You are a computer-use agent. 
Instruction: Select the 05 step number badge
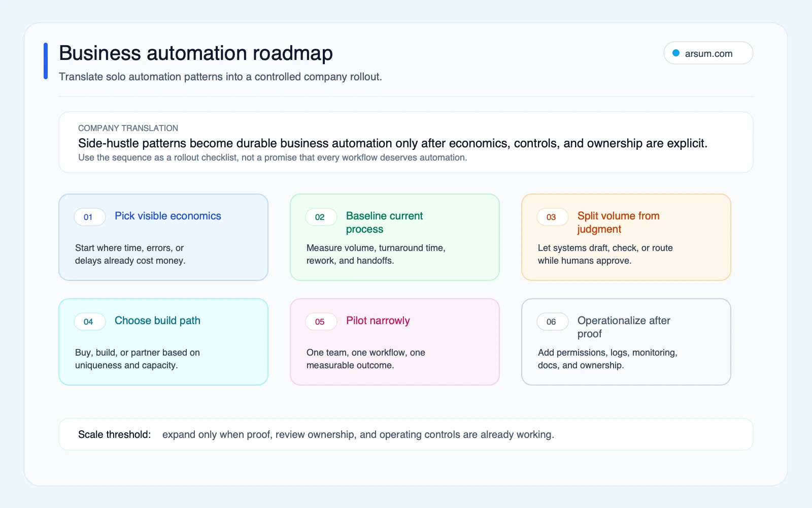point(321,322)
